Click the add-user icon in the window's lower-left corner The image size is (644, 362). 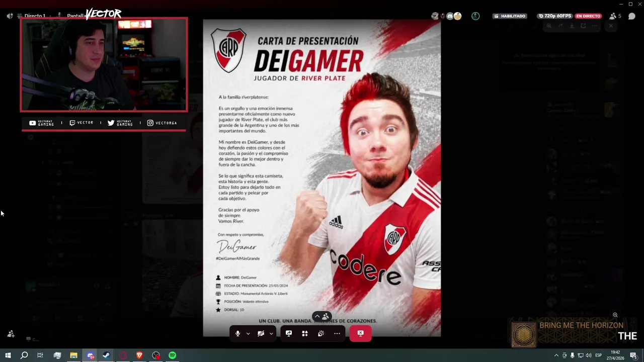coord(11,334)
